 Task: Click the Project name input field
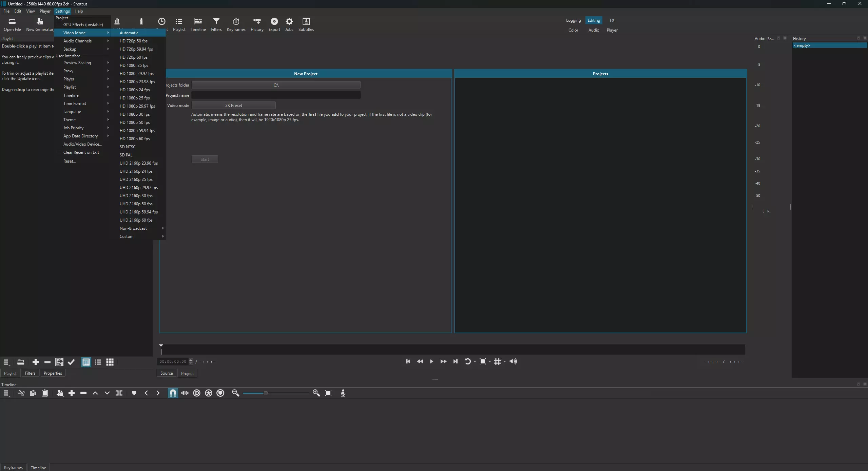point(276,95)
